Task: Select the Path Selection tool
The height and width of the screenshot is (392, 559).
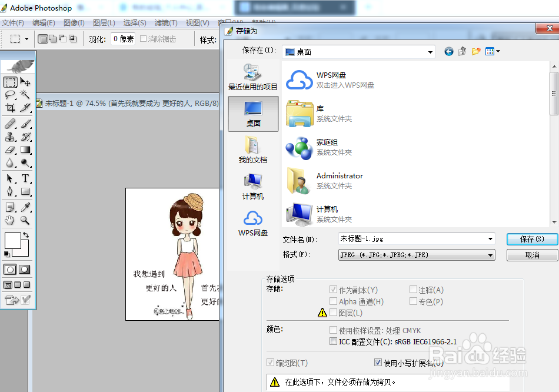Action: [10, 178]
